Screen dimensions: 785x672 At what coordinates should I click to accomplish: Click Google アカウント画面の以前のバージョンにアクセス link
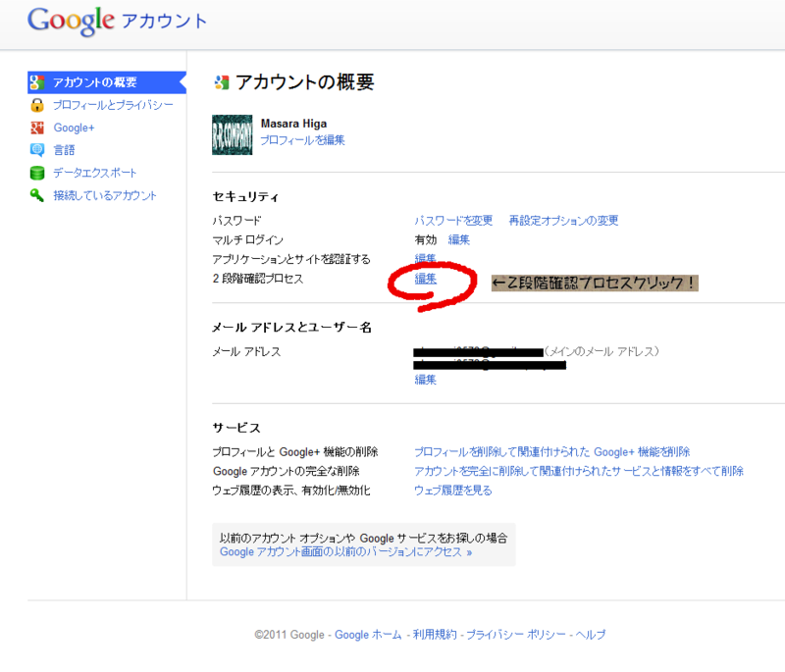click(346, 552)
